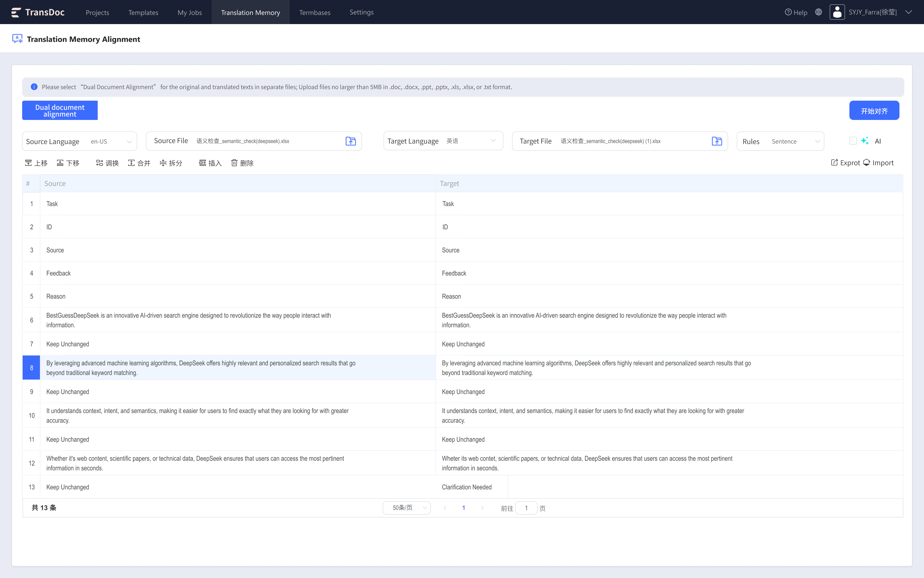The image size is (924, 578).
Task: Click the 'Whether it's web content' source cell
Action: (x=238, y=463)
